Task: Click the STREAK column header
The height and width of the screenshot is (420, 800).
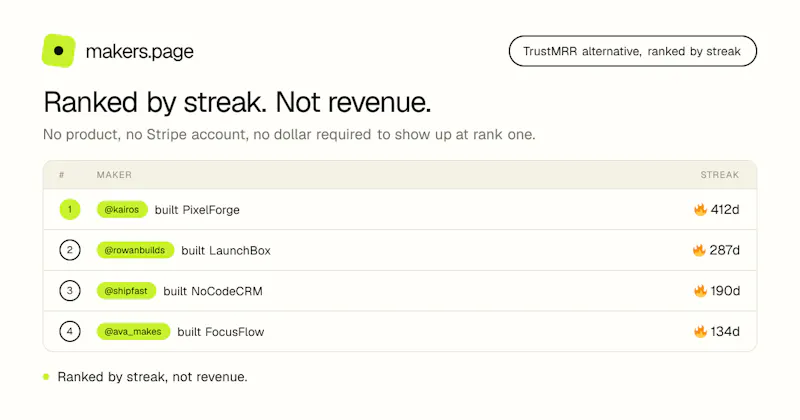Action: coord(719,175)
